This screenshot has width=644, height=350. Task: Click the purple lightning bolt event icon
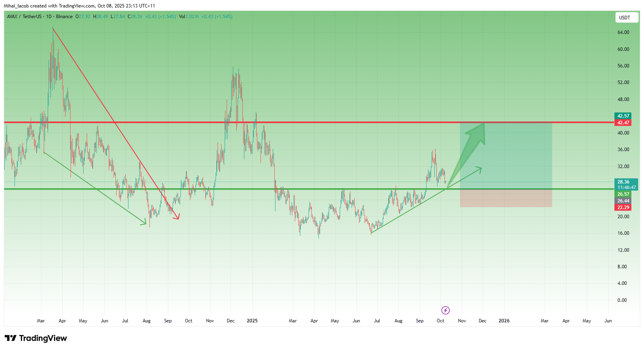pyautogui.click(x=445, y=310)
